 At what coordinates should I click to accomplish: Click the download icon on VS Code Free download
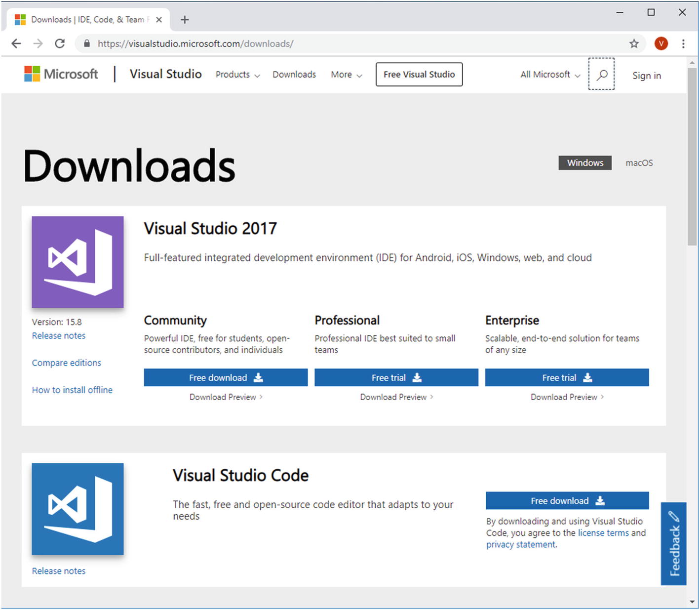click(600, 501)
